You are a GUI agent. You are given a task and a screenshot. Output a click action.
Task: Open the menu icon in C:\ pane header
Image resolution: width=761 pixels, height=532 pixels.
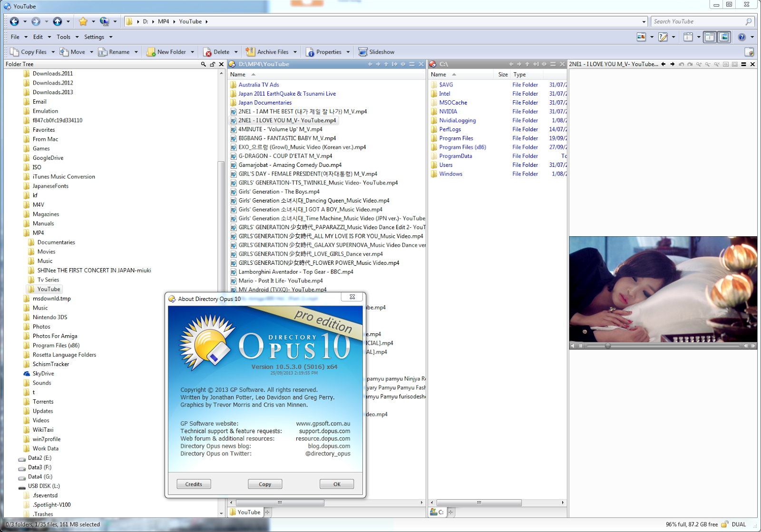[553, 64]
